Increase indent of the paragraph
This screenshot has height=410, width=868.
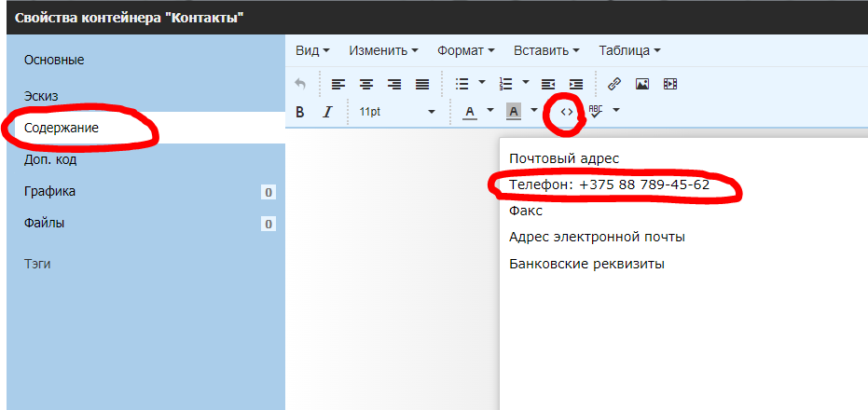(576, 84)
